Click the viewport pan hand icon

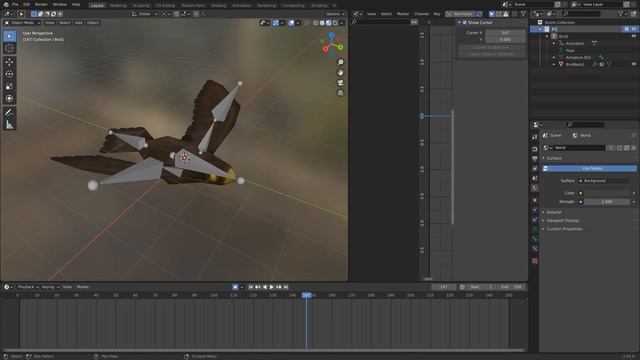pos(340,73)
